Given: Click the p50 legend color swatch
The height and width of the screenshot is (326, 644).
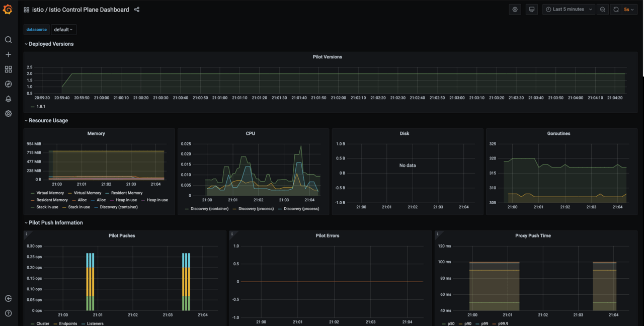Looking at the screenshot, I should 443,323.
